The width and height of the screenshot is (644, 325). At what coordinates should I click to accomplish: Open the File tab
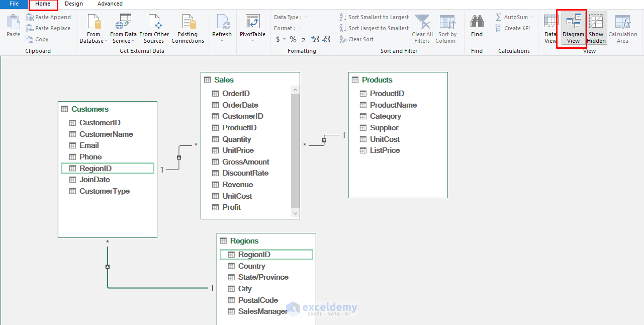(x=14, y=4)
